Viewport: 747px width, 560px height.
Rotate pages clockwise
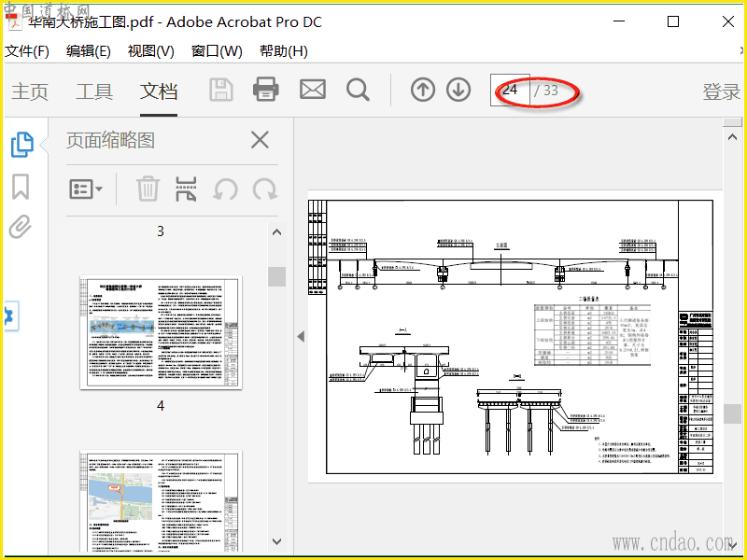[265, 189]
